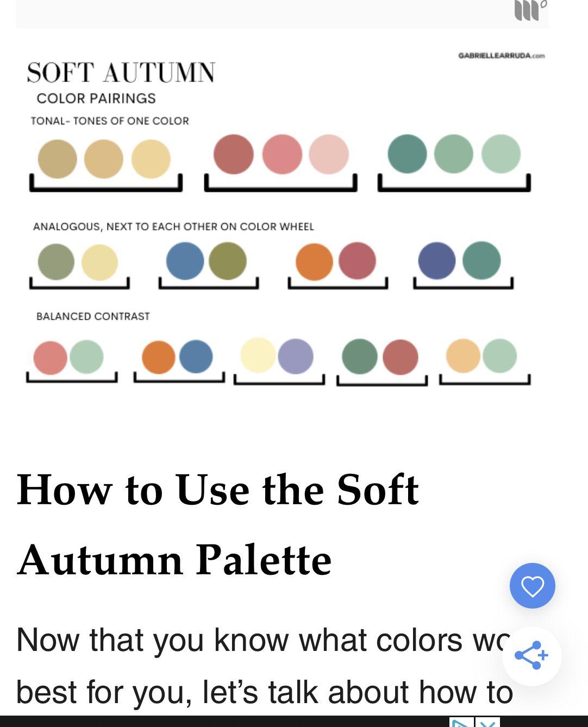This screenshot has height=727, width=588.
Task: Tap the GABRIELLEARRUDA.com watermark
Action: [x=501, y=55]
